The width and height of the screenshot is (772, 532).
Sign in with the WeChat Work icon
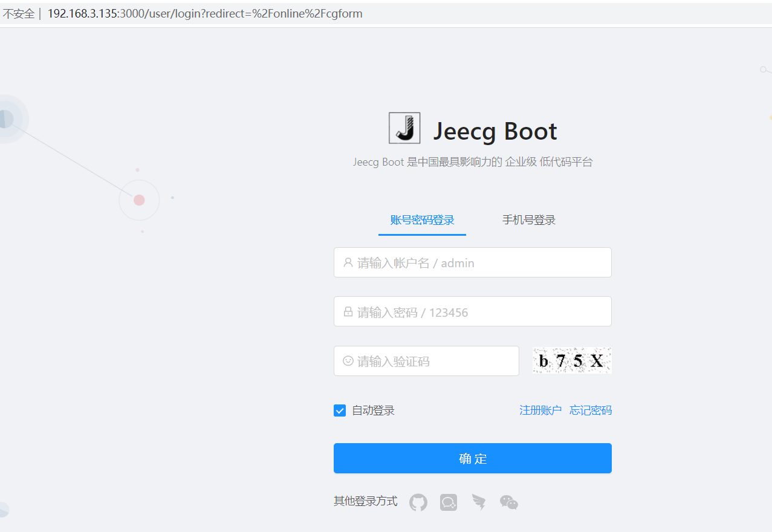449,502
